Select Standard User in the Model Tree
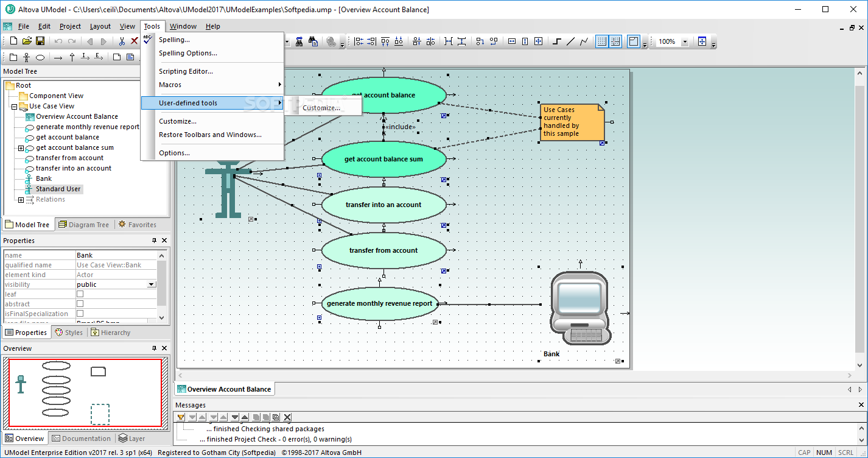 tap(58, 189)
